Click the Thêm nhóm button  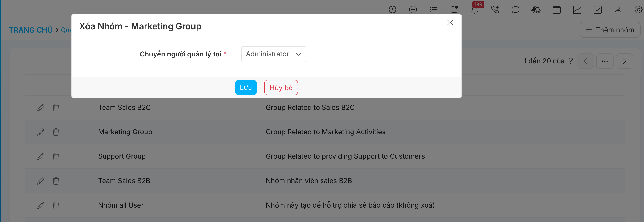610,30
